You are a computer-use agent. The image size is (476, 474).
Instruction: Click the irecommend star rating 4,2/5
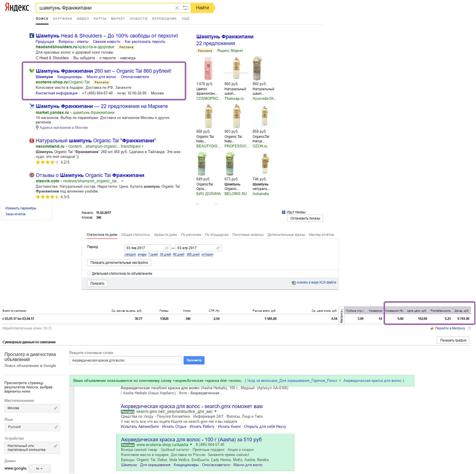click(47, 162)
